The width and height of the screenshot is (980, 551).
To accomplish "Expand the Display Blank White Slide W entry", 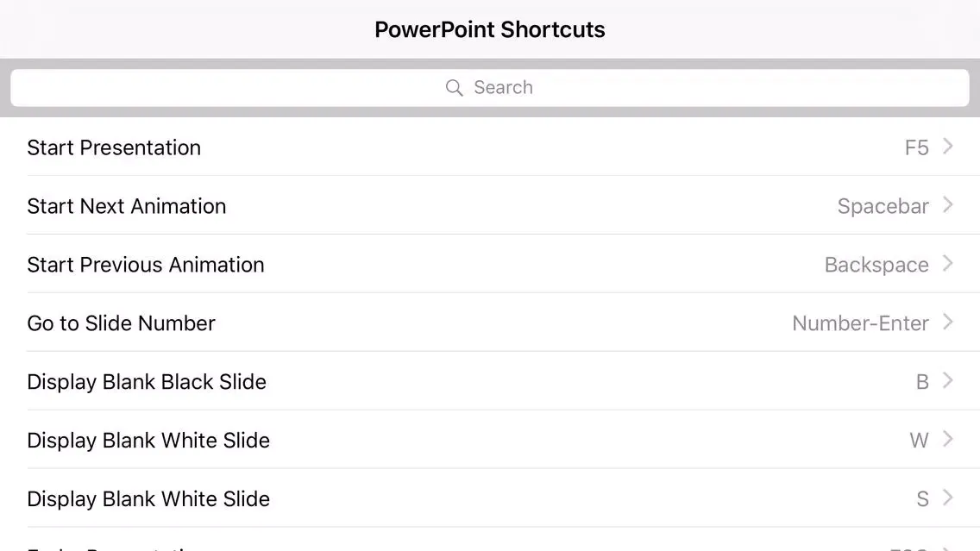I will (x=947, y=440).
